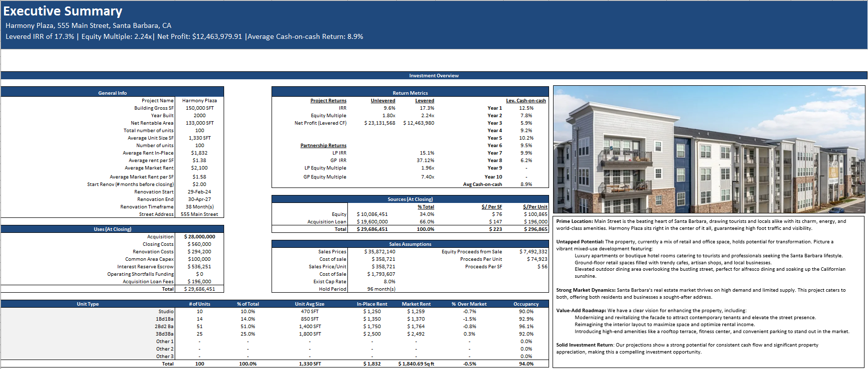Viewport: 868px width, 369px height.
Task: Select the Average Rent In-Place label
Action: pyautogui.click(x=148, y=153)
